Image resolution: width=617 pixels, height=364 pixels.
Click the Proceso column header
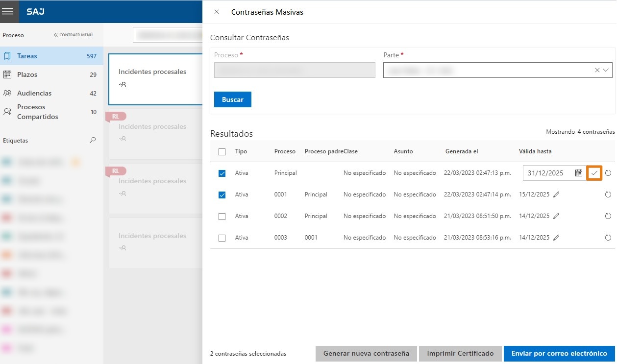point(285,151)
